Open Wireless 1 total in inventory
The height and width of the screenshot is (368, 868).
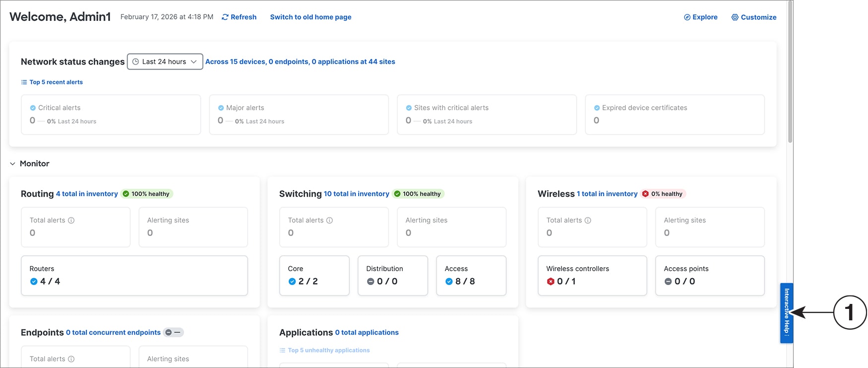(x=607, y=194)
